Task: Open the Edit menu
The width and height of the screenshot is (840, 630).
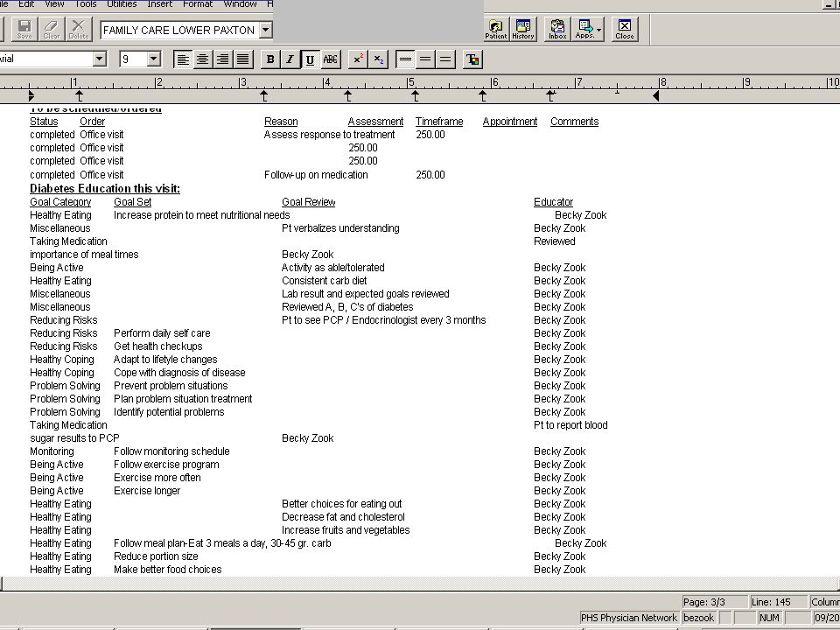Action: coord(26,3)
